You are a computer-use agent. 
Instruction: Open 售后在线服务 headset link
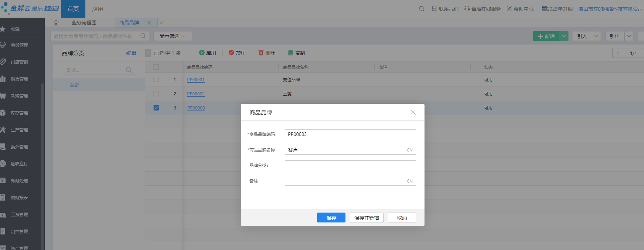click(x=482, y=9)
